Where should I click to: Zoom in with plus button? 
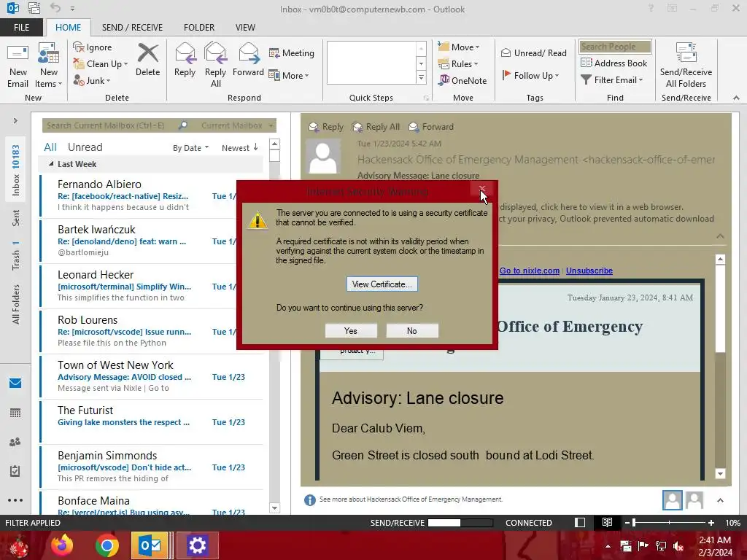pyautogui.click(x=711, y=522)
